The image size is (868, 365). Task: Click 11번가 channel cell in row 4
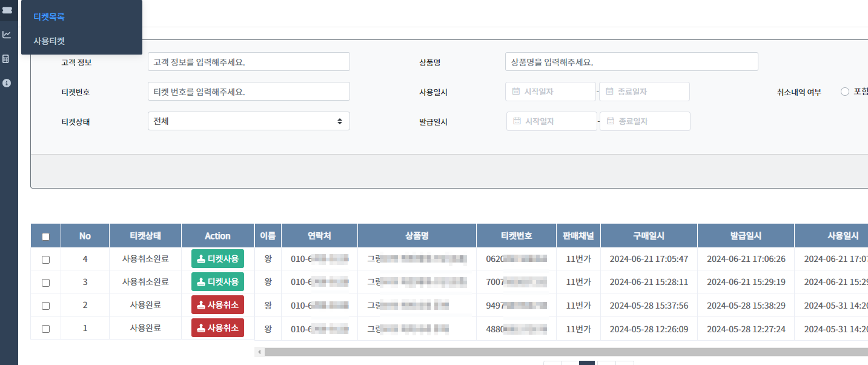pos(578,259)
